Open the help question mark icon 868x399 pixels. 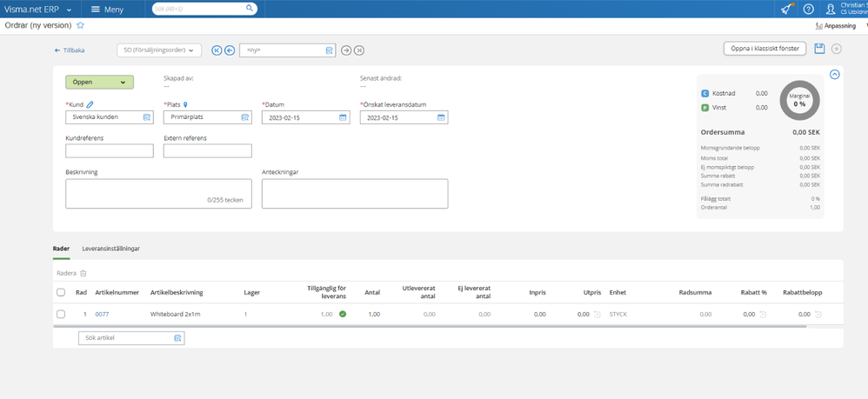point(808,9)
